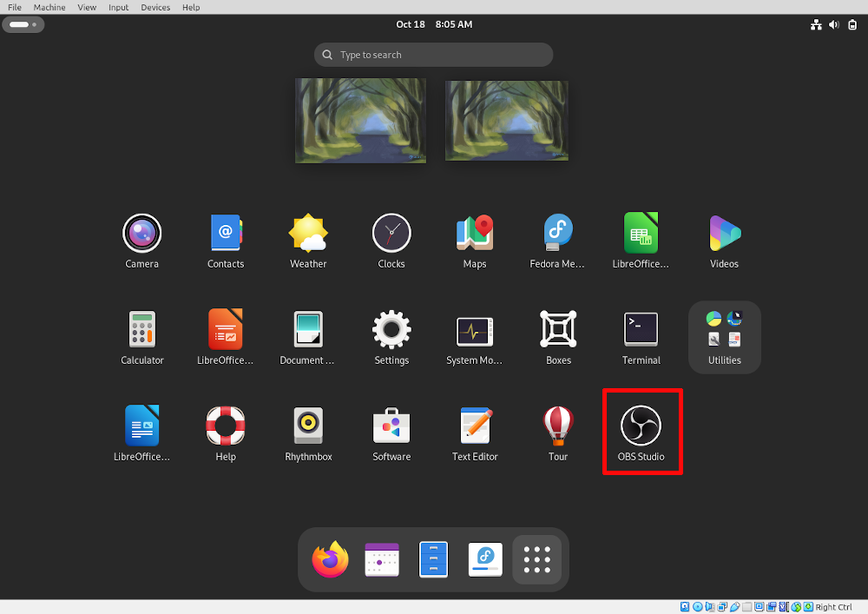This screenshot has width=868, height=614.
Task: Switch to the second workspace thumbnail
Action: pos(506,119)
